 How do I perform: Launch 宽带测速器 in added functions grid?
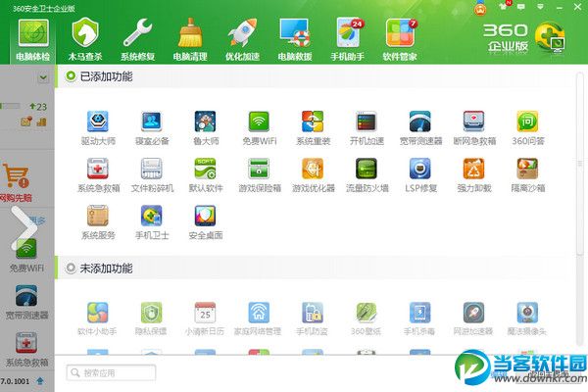point(420,128)
